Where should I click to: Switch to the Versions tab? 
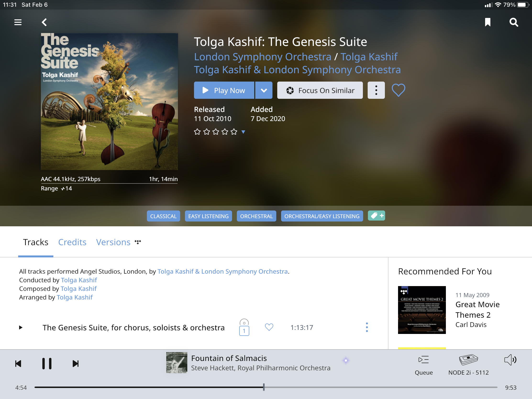(x=113, y=242)
